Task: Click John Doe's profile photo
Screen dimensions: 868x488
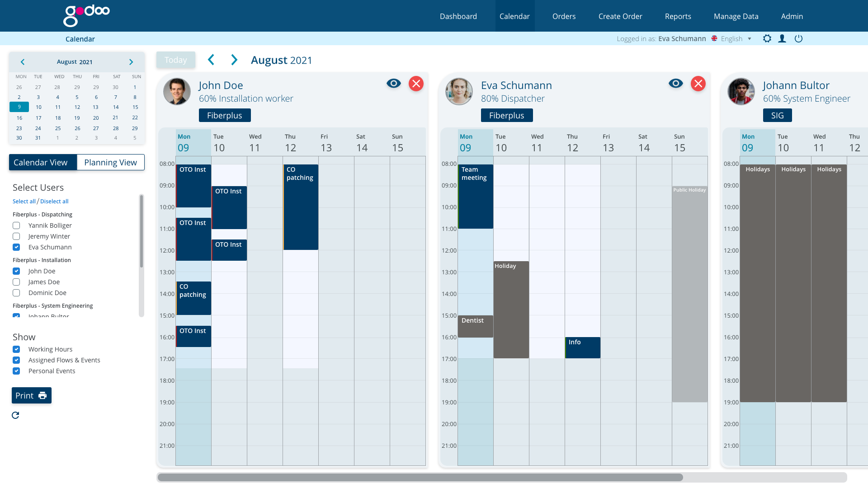Action: click(177, 91)
